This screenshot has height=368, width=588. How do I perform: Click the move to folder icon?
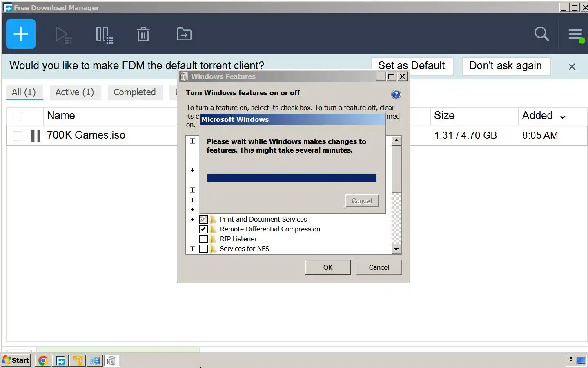(184, 34)
